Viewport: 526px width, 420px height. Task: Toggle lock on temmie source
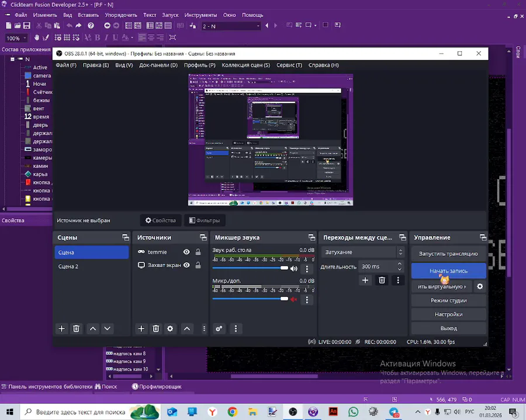click(198, 252)
